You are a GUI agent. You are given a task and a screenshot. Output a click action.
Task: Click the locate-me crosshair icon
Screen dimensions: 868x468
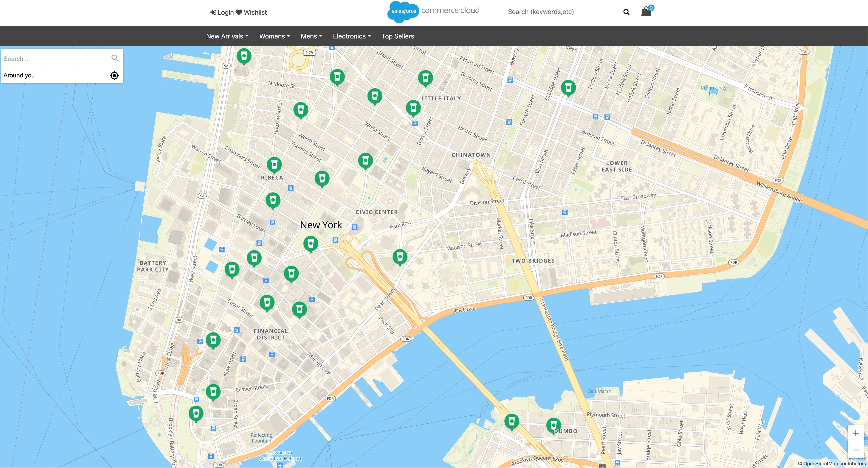[114, 76]
